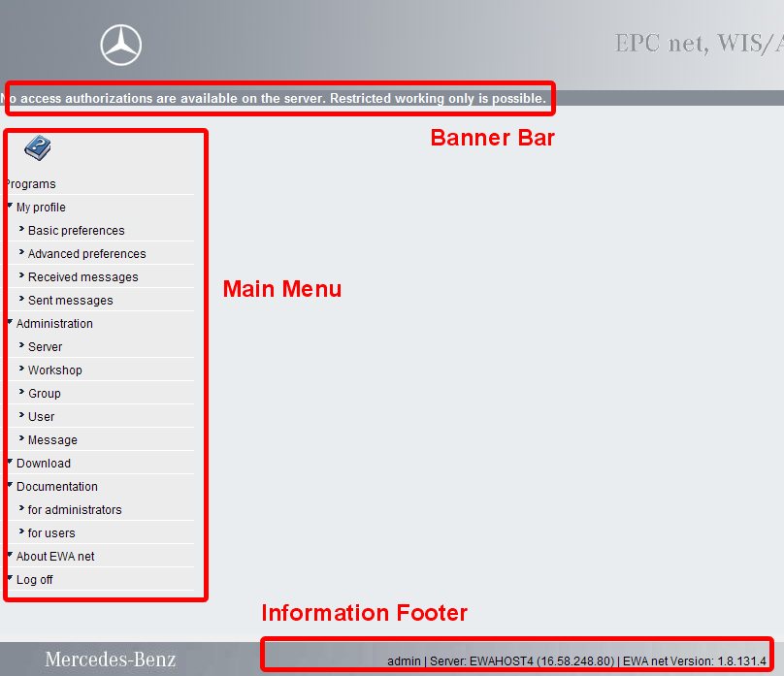The width and height of the screenshot is (784, 676).
Task: Open documentation for administrators
Action: pyautogui.click(x=75, y=510)
